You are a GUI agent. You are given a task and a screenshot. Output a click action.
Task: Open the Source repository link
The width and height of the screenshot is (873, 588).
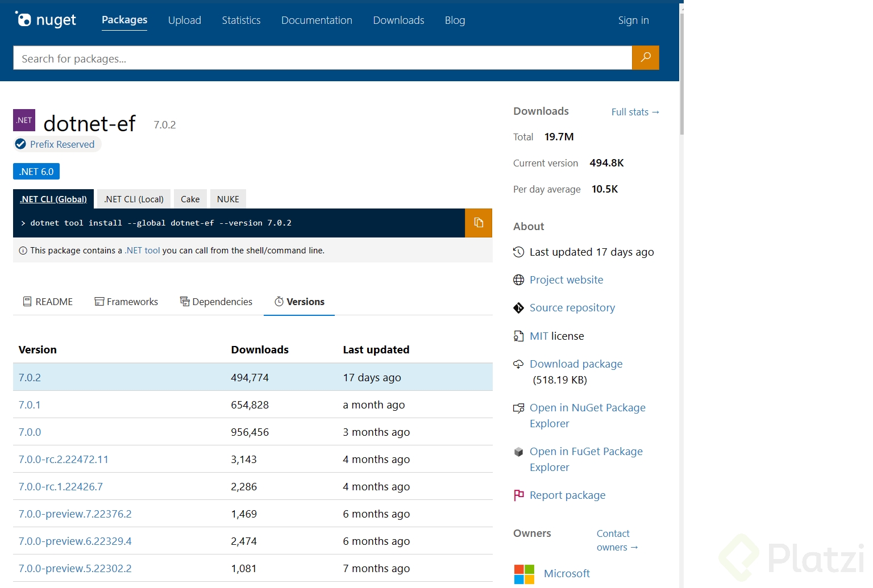[572, 308]
